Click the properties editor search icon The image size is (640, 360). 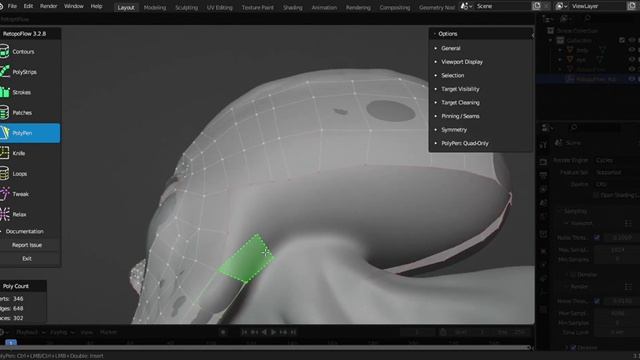click(x=574, y=127)
